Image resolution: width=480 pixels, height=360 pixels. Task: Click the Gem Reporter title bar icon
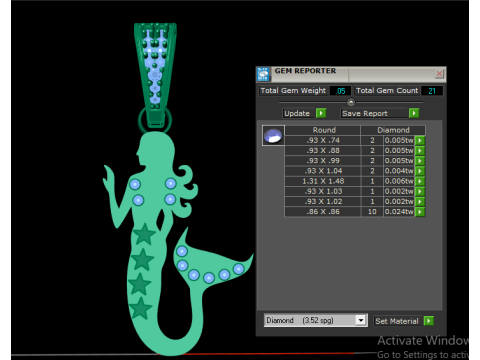(x=263, y=74)
